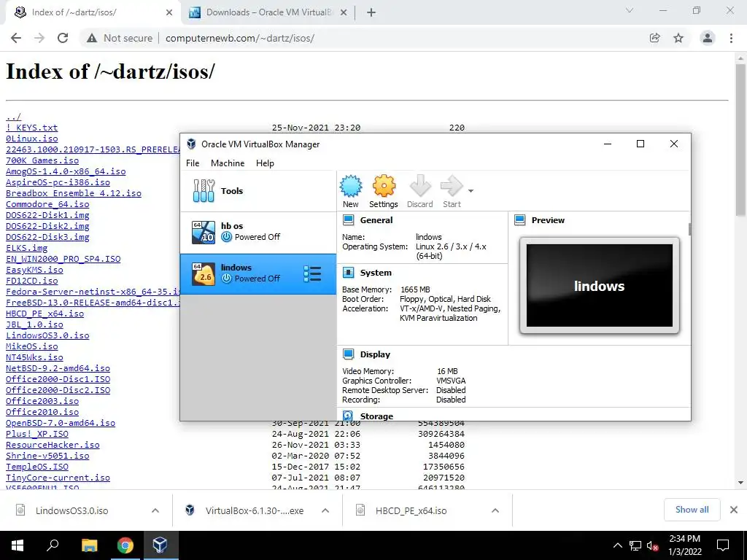The height and width of the screenshot is (560, 747).
Task: Switch to the Downloads Oracle VM VirtualBox tab
Action: (268, 12)
